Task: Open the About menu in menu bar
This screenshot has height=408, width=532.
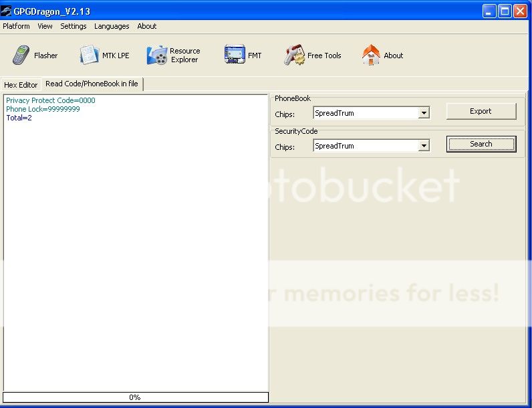Action: coord(146,26)
